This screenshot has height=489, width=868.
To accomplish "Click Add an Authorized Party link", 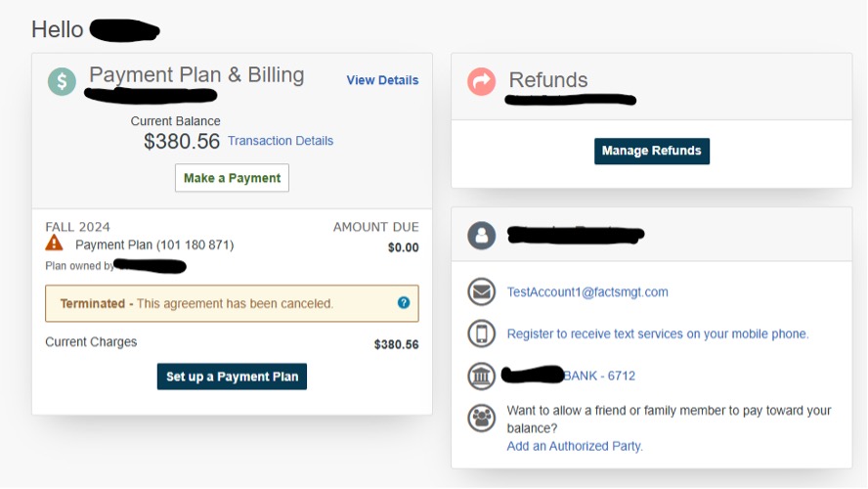I will (575, 446).
